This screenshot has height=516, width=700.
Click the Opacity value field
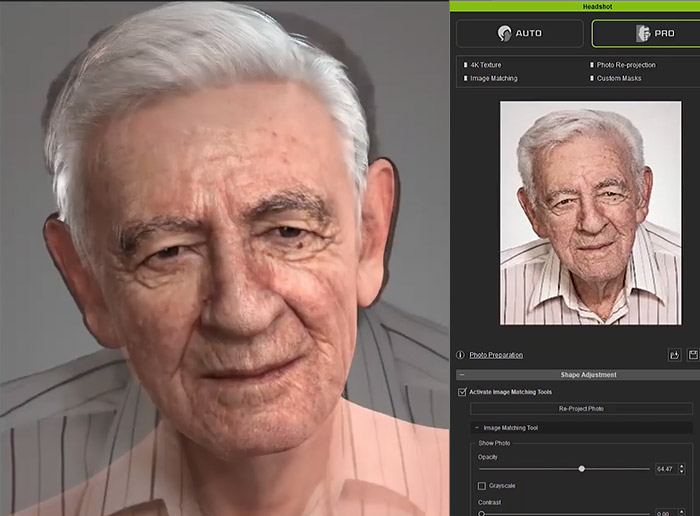click(665, 469)
